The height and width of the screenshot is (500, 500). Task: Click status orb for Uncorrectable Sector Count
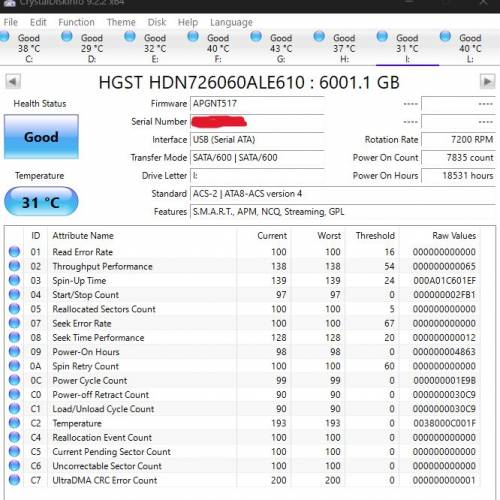pyautogui.click(x=14, y=466)
